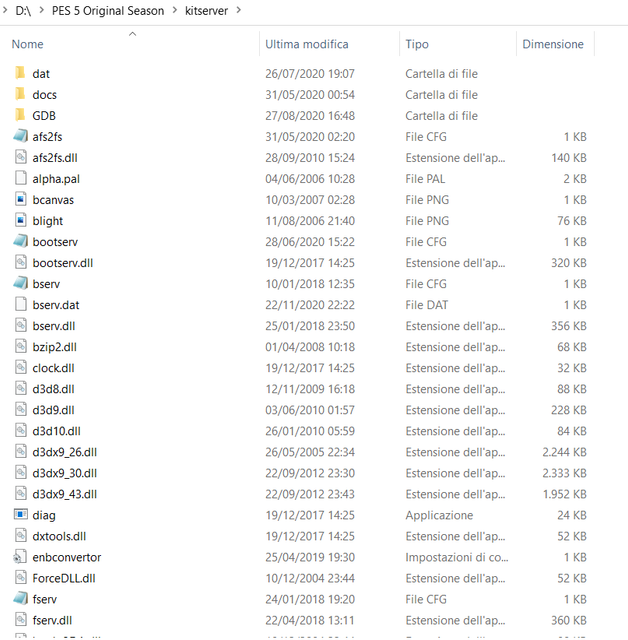Screen dimensions: 628x640
Task: Sort files by the Nome column
Action: tap(28, 44)
